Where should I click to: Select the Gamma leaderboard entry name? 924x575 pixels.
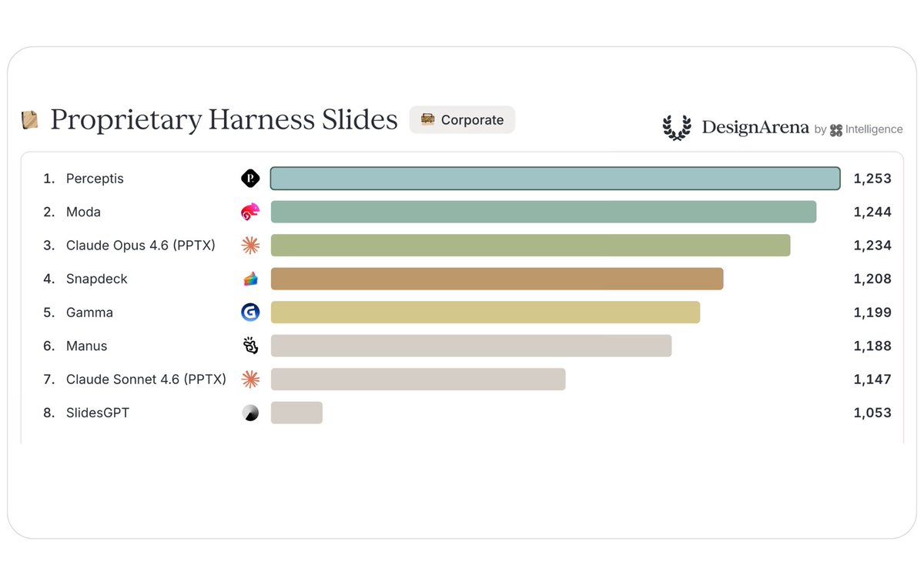pos(89,313)
